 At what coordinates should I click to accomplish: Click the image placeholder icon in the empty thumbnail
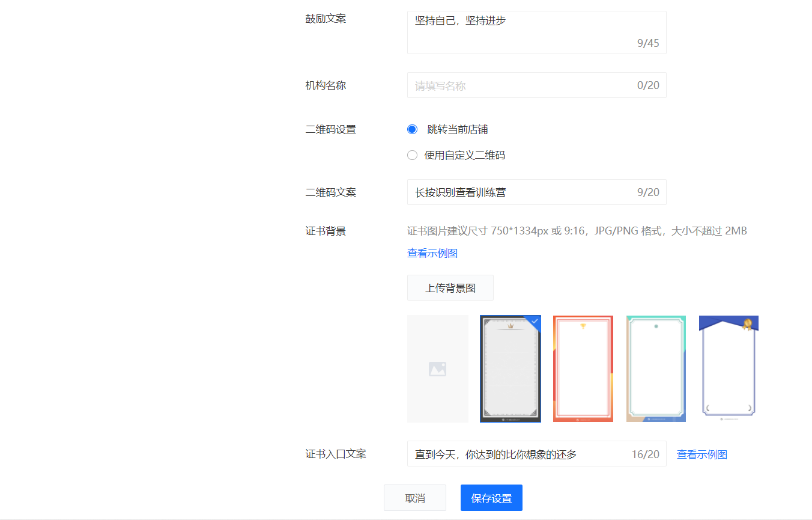[437, 369]
